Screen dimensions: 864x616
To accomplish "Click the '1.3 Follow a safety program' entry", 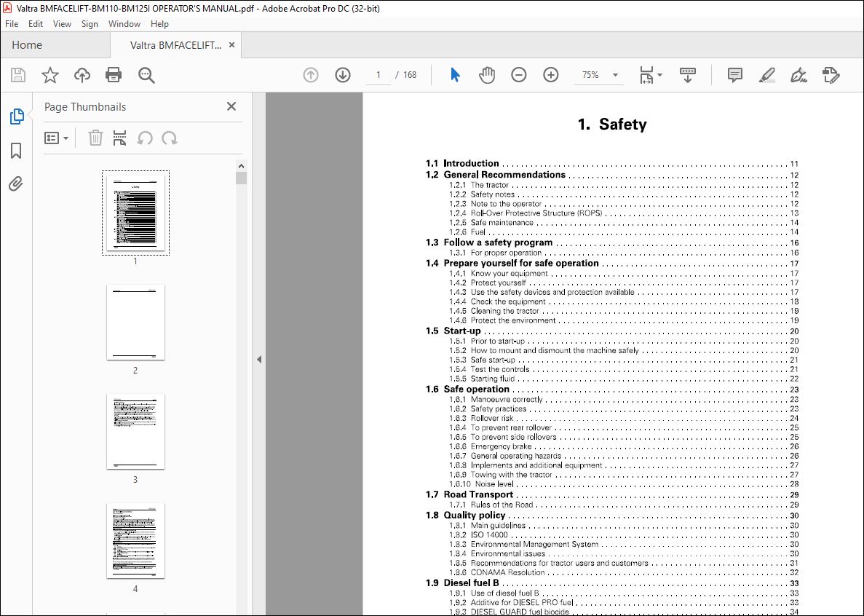I will [x=611, y=242].
